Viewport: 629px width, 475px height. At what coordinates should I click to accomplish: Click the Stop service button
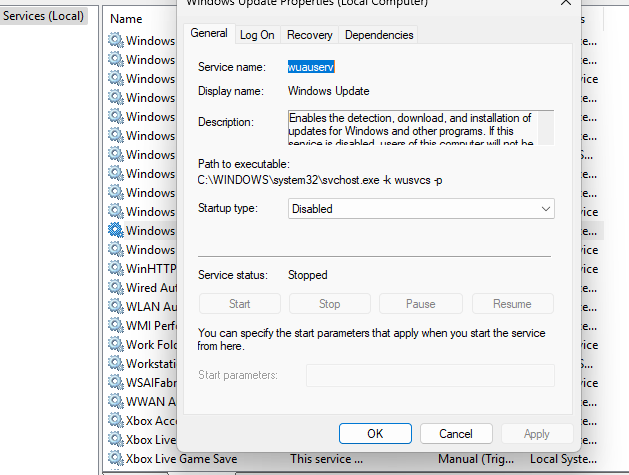coord(329,304)
